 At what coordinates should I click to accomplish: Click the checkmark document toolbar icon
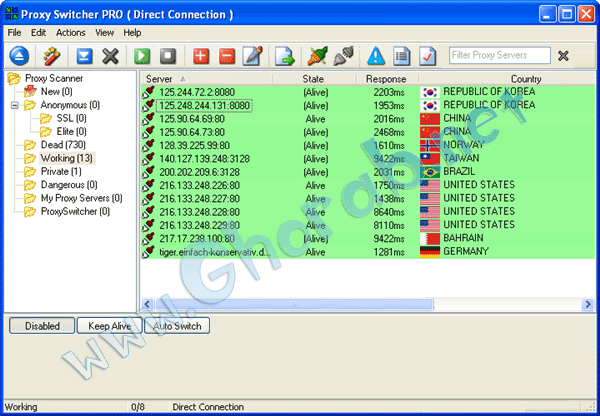click(427, 56)
